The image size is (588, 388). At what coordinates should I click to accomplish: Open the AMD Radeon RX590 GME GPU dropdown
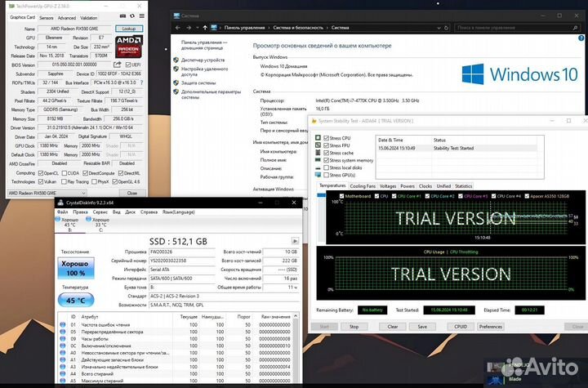[47, 193]
